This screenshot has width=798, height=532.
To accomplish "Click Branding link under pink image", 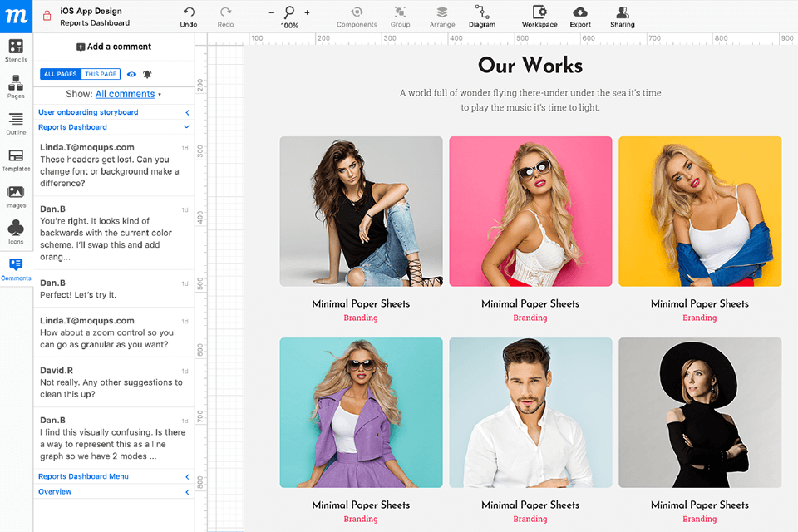I will tap(530, 318).
